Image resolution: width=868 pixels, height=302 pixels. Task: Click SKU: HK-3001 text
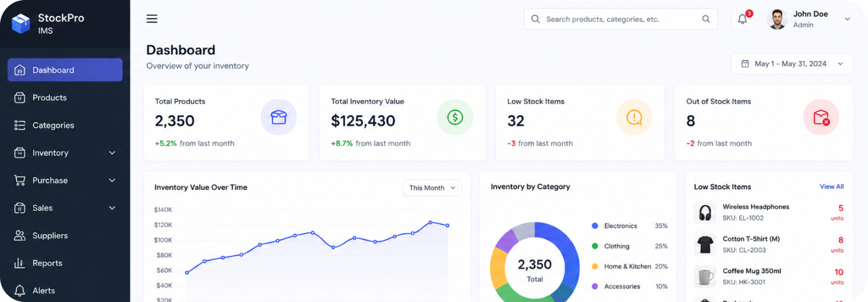[744, 282]
